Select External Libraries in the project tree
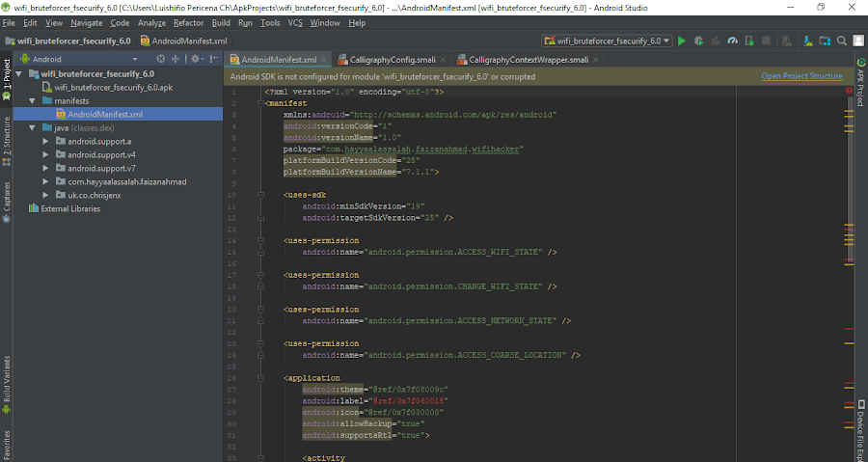The width and height of the screenshot is (868, 462). tap(65, 208)
